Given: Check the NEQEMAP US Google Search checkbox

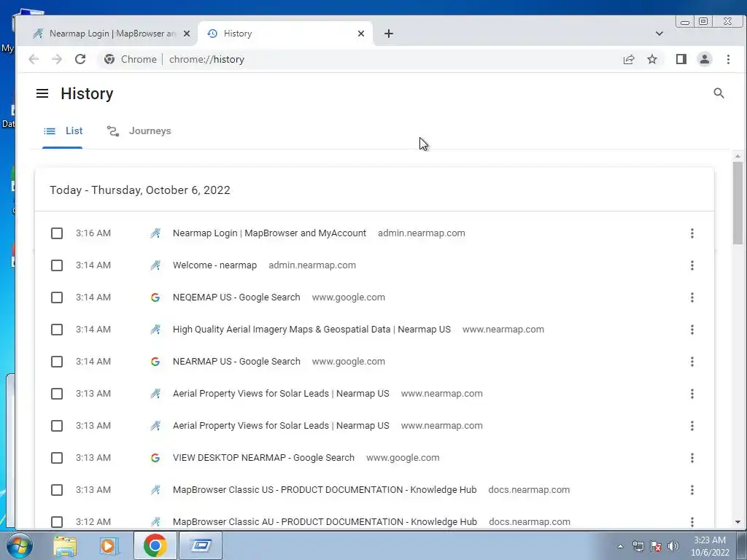Looking at the screenshot, I should (57, 297).
